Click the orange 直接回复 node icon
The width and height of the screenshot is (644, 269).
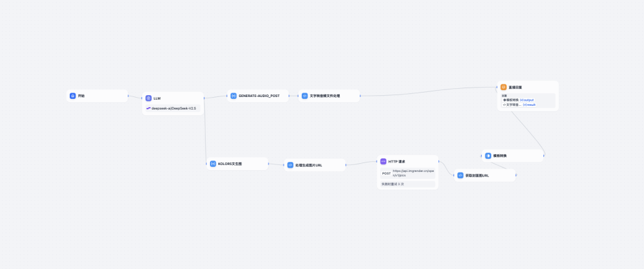click(x=503, y=87)
